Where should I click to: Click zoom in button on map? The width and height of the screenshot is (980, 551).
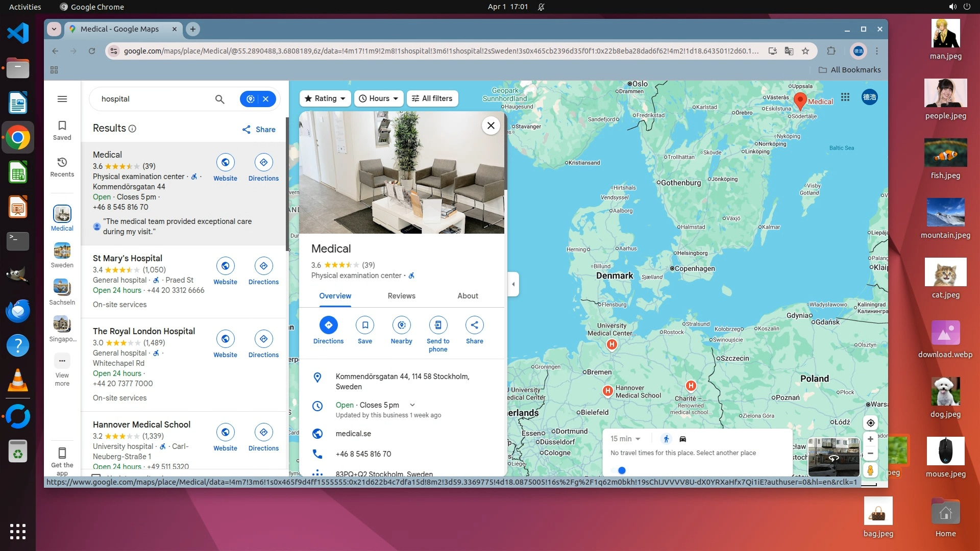point(870,439)
